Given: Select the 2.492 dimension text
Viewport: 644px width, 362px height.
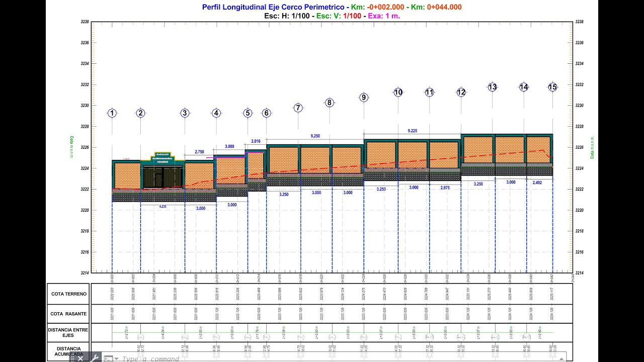Looking at the screenshot, I should [537, 183].
